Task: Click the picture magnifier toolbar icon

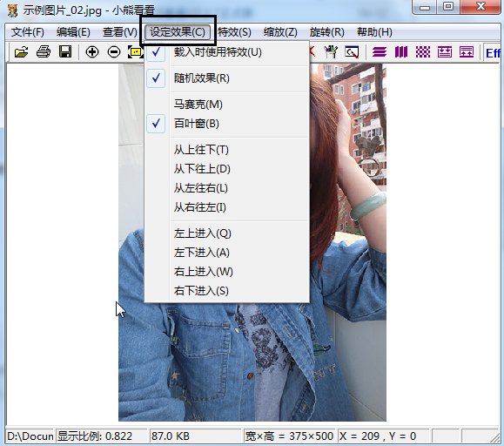Action: (352, 51)
